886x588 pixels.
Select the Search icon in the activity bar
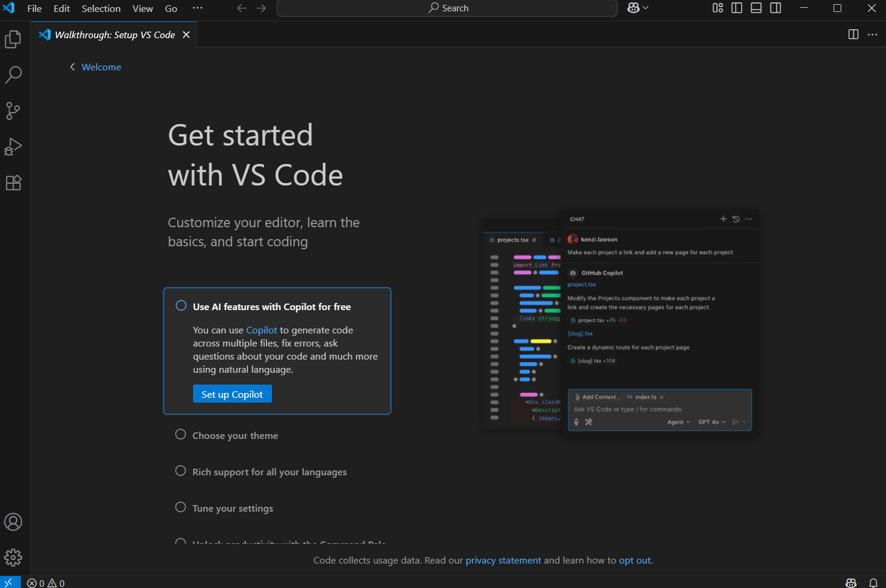[x=13, y=75]
